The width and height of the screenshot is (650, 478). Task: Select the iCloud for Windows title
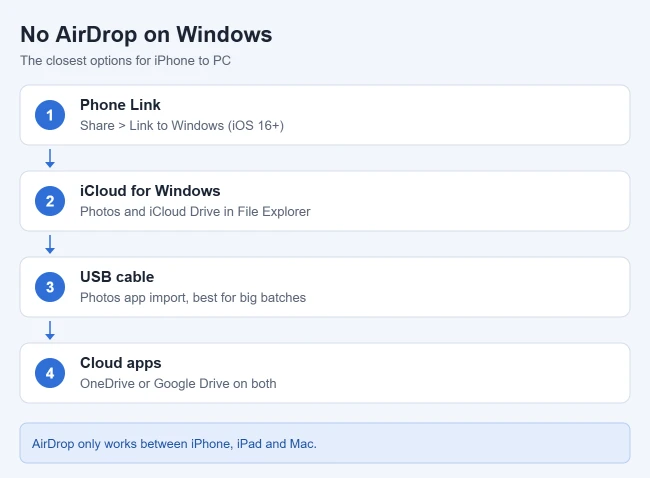click(150, 191)
